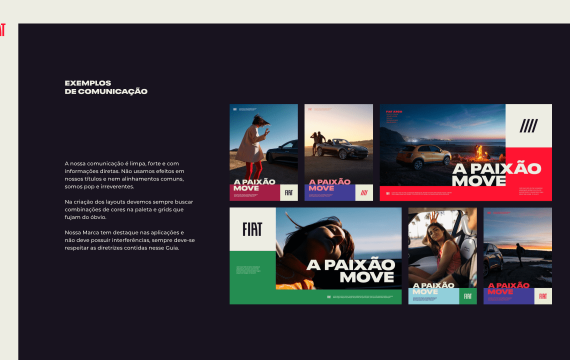This screenshot has height=360, width=570.
Task: Open the dancing woman poster thumbnail
Action: pyautogui.click(x=264, y=152)
